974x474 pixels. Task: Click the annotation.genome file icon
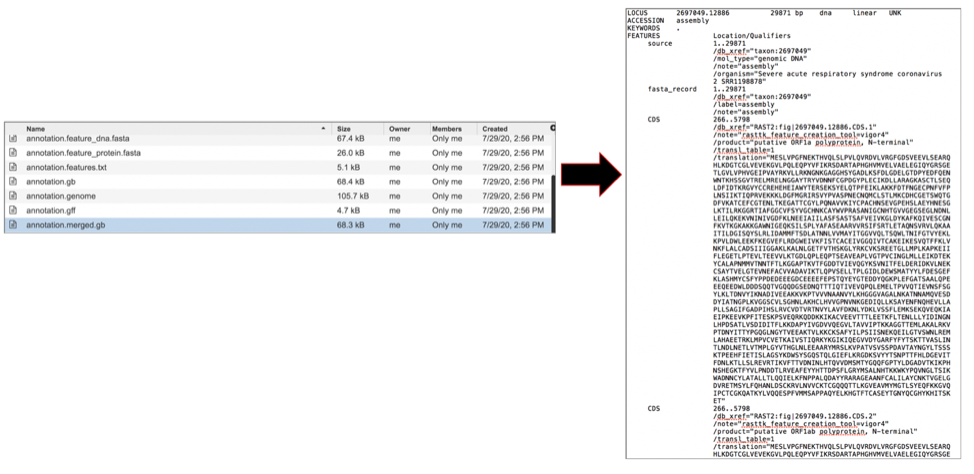(x=13, y=196)
